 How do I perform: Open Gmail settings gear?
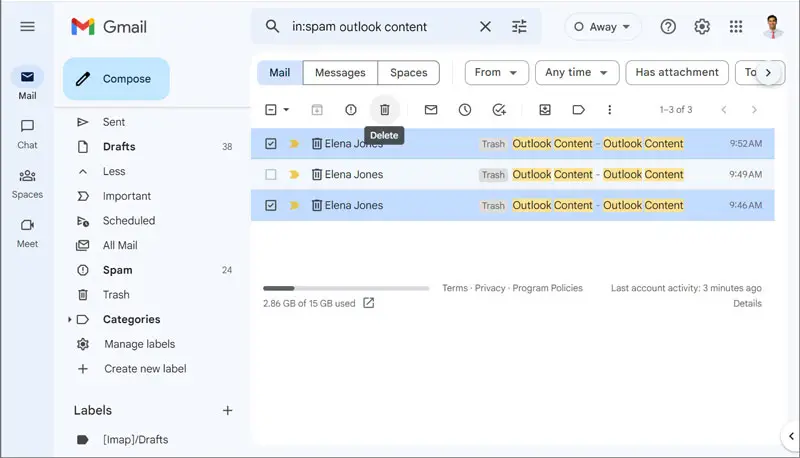click(702, 27)
